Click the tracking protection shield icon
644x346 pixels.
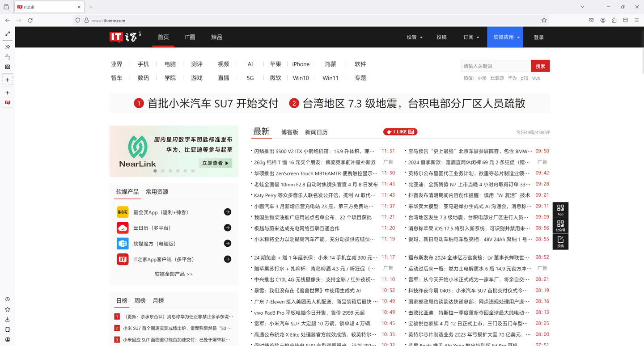[x=78, y=21]
